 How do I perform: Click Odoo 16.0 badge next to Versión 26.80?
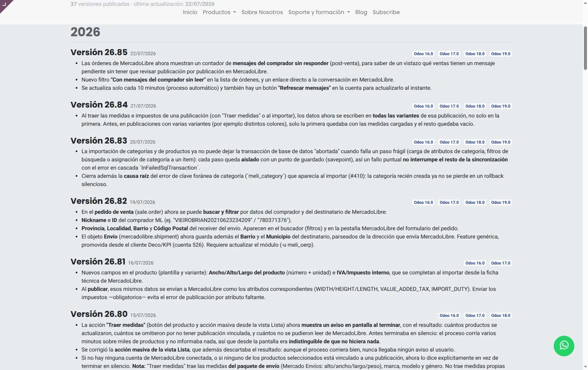449,316
